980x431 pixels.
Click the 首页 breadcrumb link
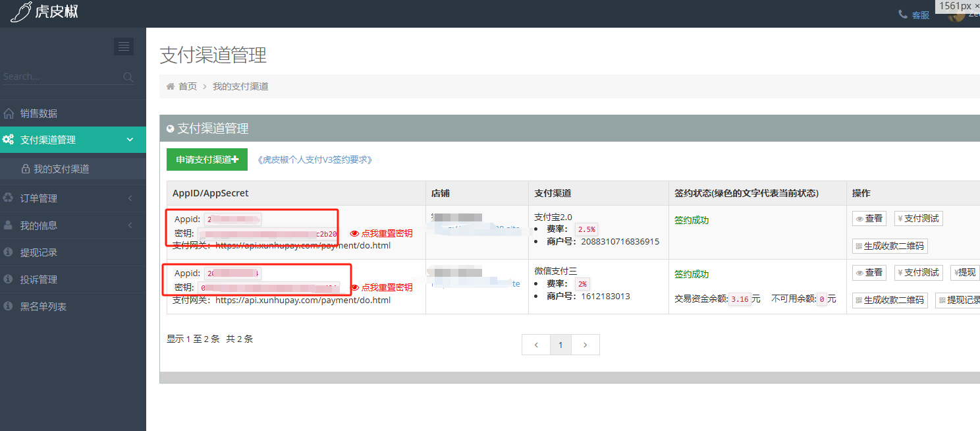pyautogui.click(x=188, y=86)
